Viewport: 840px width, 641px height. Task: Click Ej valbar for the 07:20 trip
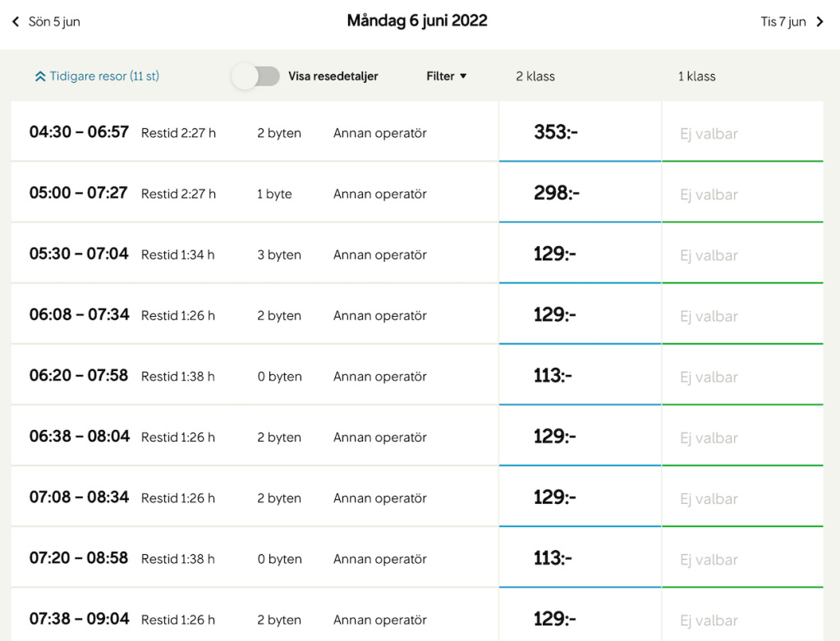[x=709, y=560]
